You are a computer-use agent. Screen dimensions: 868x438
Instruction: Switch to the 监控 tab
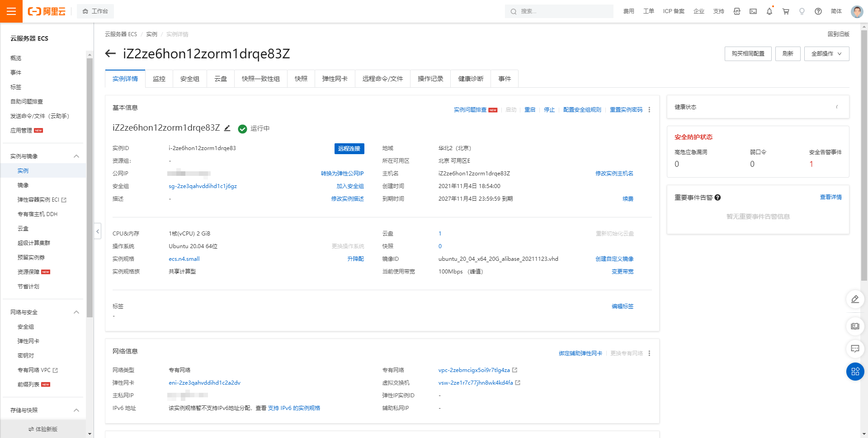[x=159, y=79]
